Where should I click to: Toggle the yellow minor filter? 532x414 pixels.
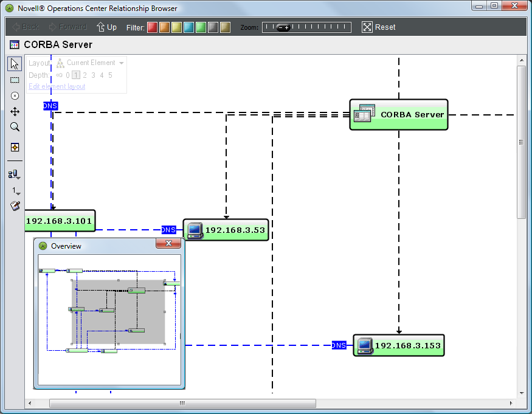(x=176, y=27)
